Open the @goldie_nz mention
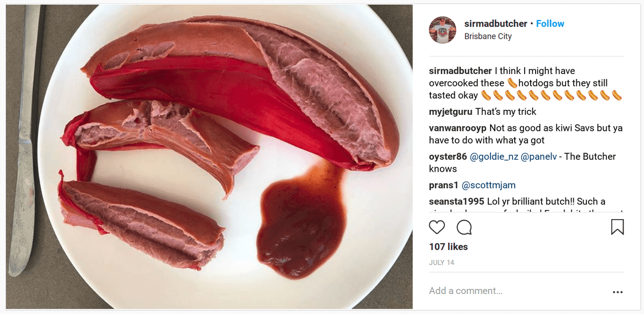This screenshot has height=314, width=644. (494, 157)
